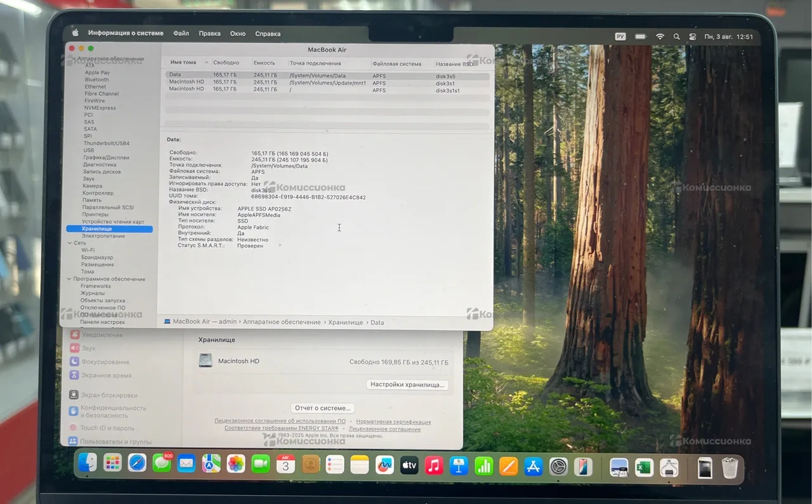Open Apple TV from the Dock
The image size is (812, 504).
coord(409,466)
